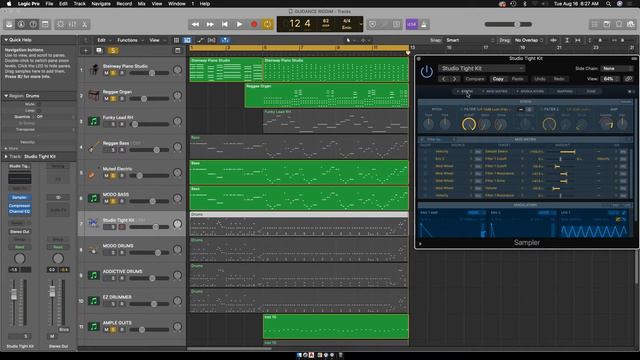Open the Library button in control bar
640x360 pixels.
pos(9,24)
